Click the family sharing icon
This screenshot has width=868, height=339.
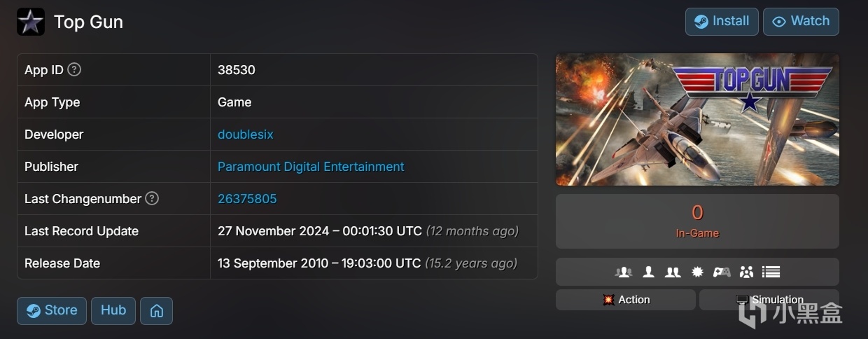pyautogui.click(x=746, y=272)
